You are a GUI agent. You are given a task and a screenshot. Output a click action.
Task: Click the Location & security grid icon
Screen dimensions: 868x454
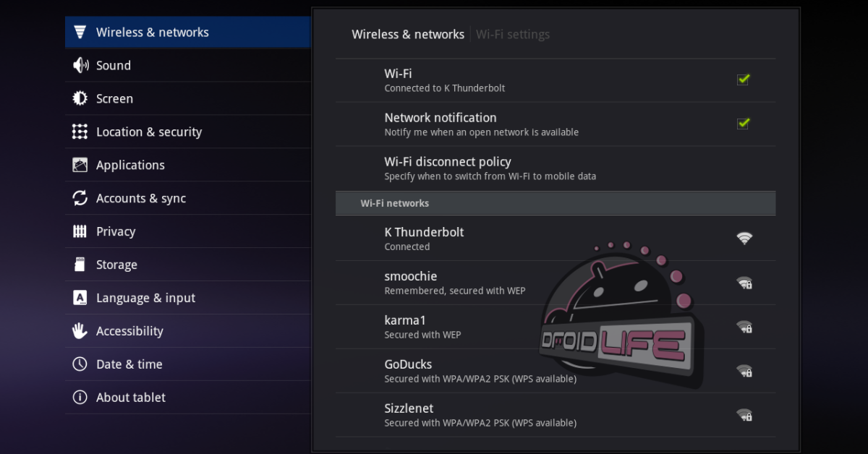pyautogui.click(x=80, y=132)
